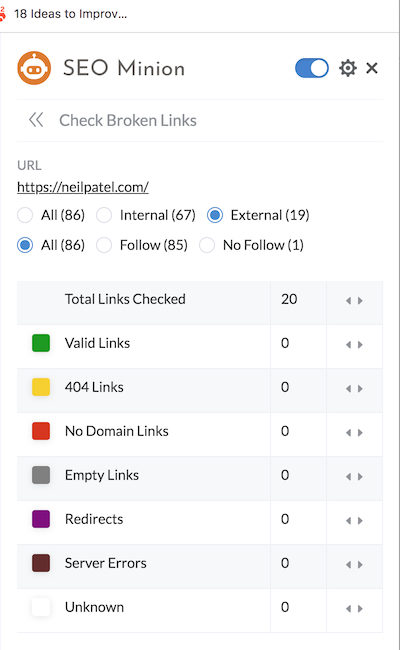The image size is (400, 650).
Task: Click the previous arrow for Valid Links
Action: click(x=349, y=344)
